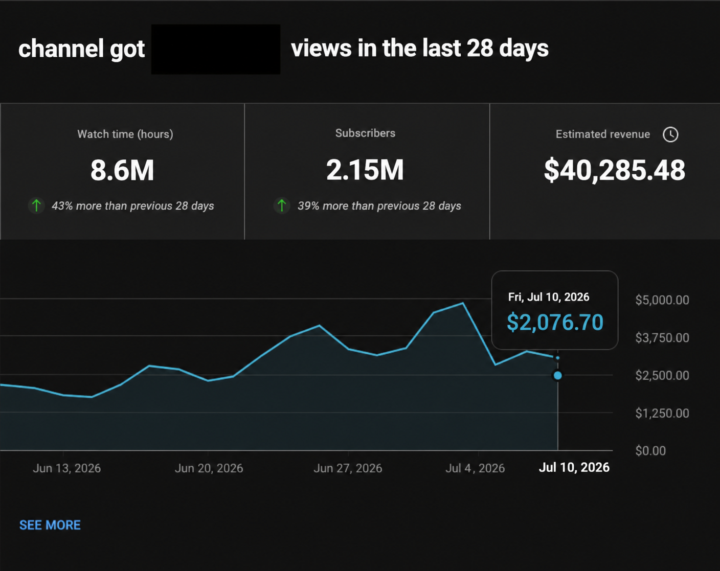This screenshot has height=571, width=720.
Task: Click the bold Jul 10, 2026 axis label
Action: coord(574,467)
